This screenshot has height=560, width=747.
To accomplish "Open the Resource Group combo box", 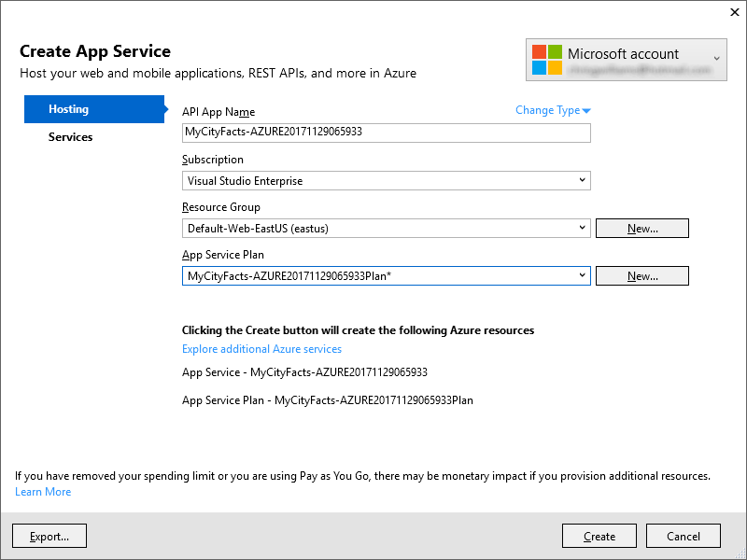I will 386,228.
